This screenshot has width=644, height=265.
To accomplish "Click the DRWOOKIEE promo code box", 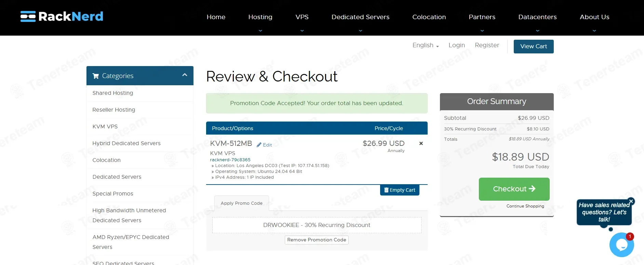I will [317, 225].
